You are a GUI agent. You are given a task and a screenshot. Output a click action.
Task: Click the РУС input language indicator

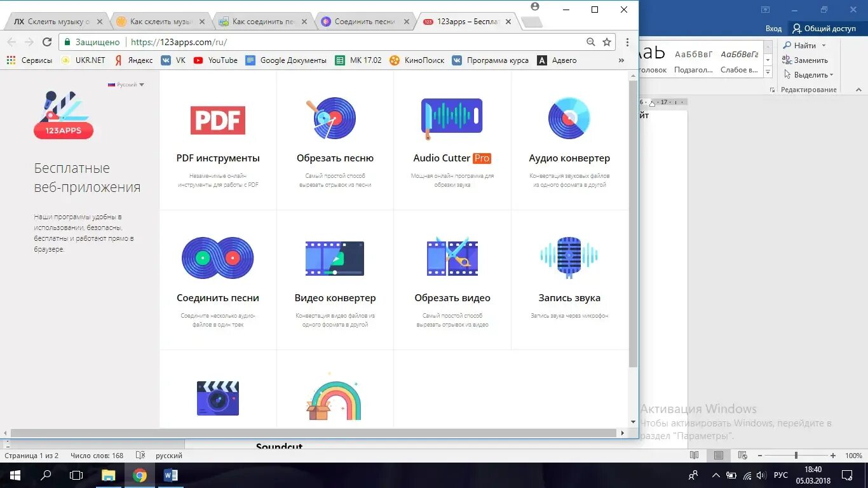780,475
